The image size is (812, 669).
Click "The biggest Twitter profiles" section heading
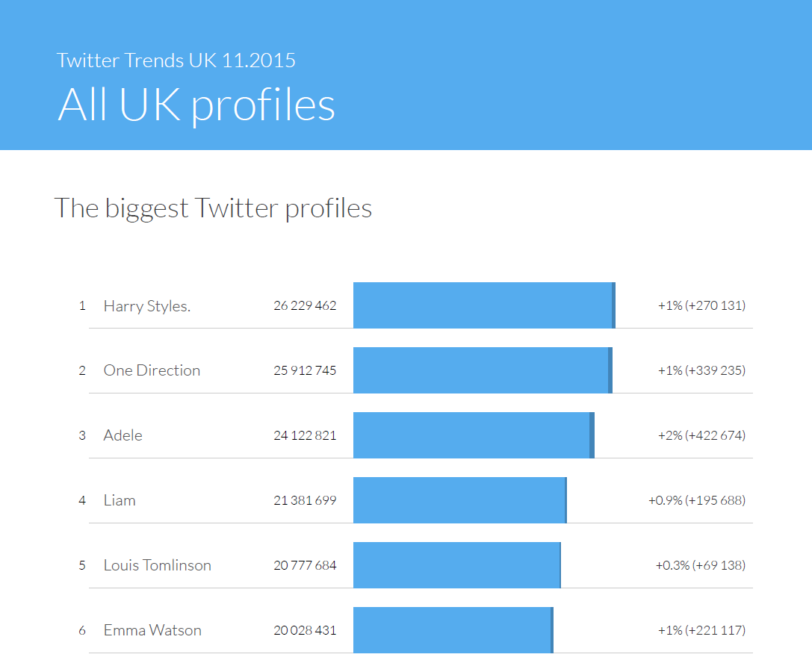click(x=213, y=208)
